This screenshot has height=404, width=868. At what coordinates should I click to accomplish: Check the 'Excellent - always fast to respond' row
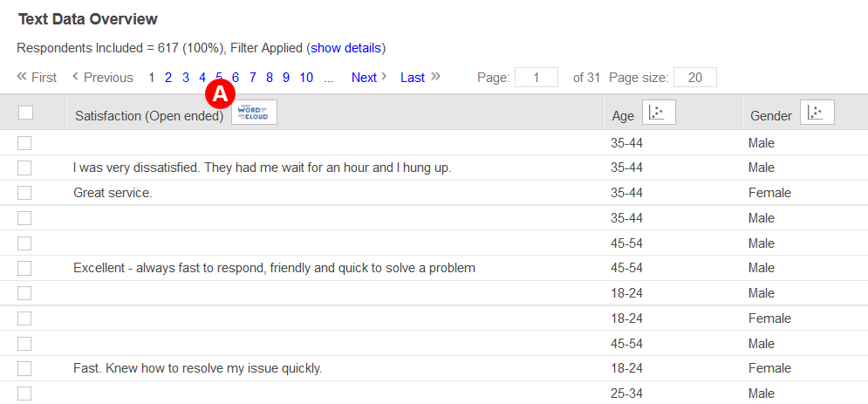pyautogui.click(x=24, y=268)
